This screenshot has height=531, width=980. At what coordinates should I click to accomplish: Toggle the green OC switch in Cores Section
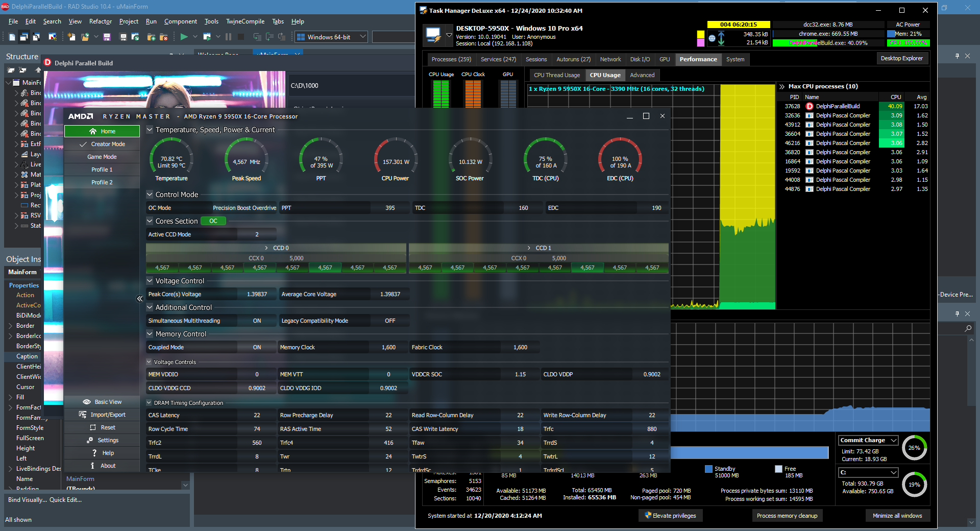[x=213, y=221]
